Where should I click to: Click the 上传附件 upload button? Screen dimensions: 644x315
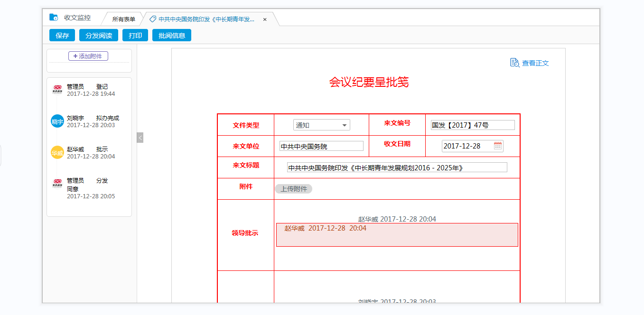click(x=293, y=189)
